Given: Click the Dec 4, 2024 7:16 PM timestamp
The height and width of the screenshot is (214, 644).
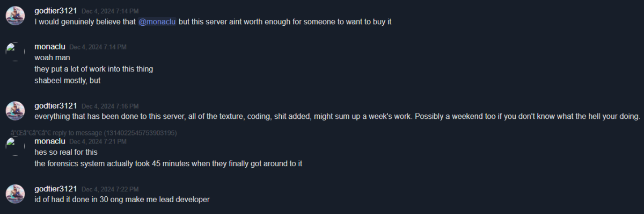Looking at the screenshot, I should click(x=110, y=106).
